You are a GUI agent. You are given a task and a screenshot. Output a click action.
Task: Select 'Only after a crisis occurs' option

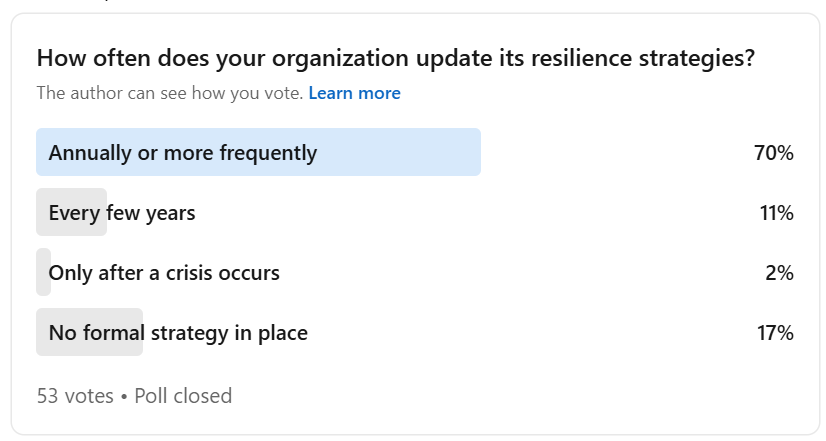tap(164, 272)
